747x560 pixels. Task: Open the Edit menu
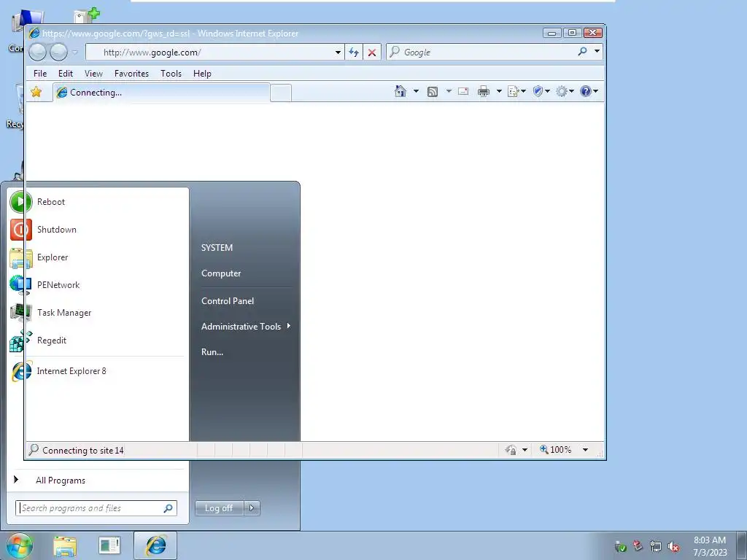(65, 74)
